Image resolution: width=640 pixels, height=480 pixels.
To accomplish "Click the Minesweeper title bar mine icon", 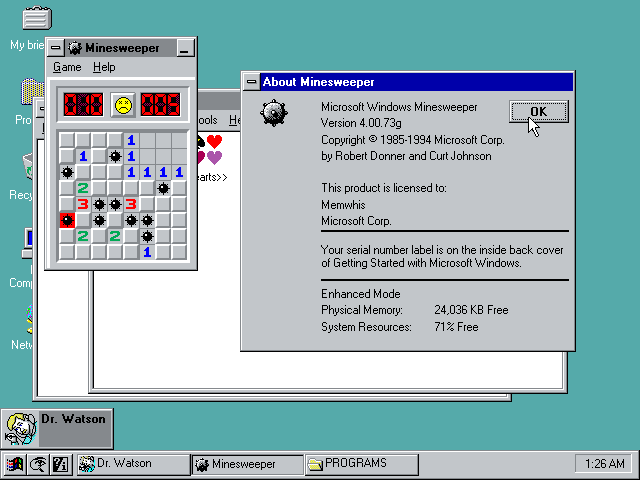I will point(75,48).
